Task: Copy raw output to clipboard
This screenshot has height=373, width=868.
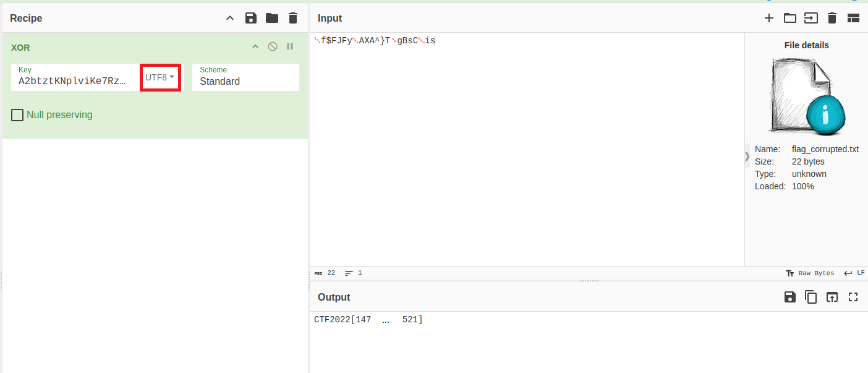Action: coord(811,297)
